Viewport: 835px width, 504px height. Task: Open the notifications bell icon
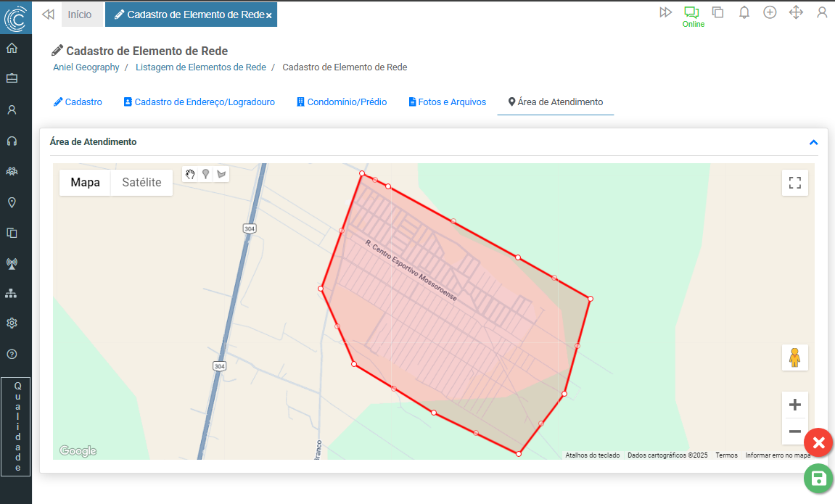coord(744,12)
